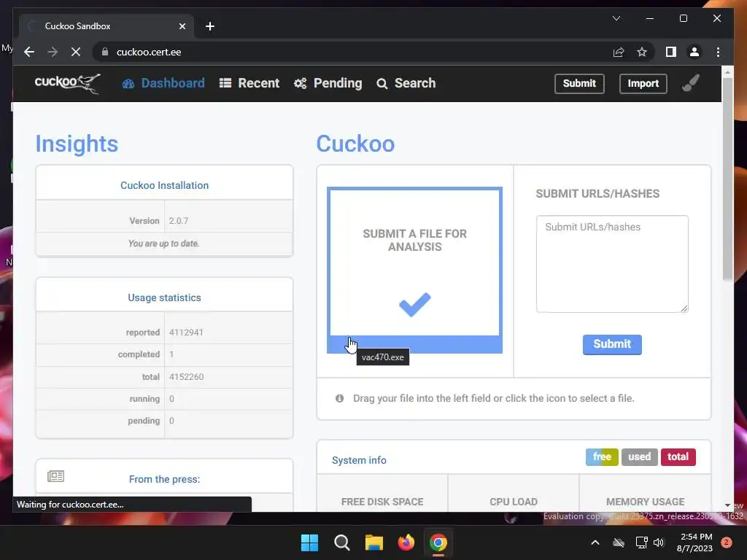The width and height of the screenshot is (747, 560).
Task: Click the page vertical scrollbar
Action: tap(727, 179)
